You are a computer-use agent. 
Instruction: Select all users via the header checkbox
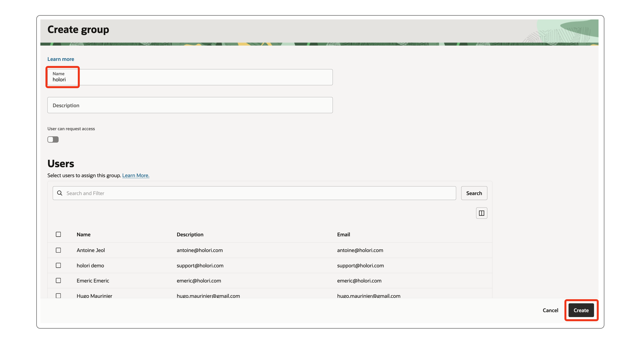pyautogui.click(x=58, y=234)
